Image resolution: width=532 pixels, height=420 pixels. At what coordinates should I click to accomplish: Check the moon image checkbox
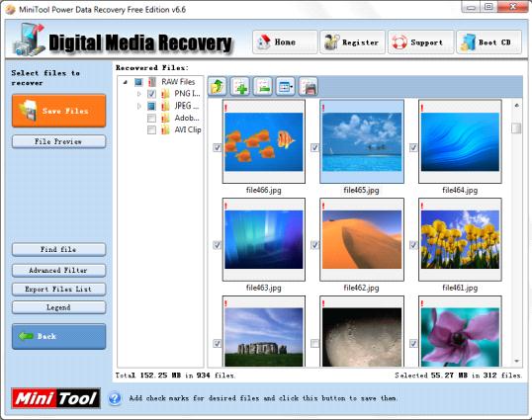click(314, 343)
